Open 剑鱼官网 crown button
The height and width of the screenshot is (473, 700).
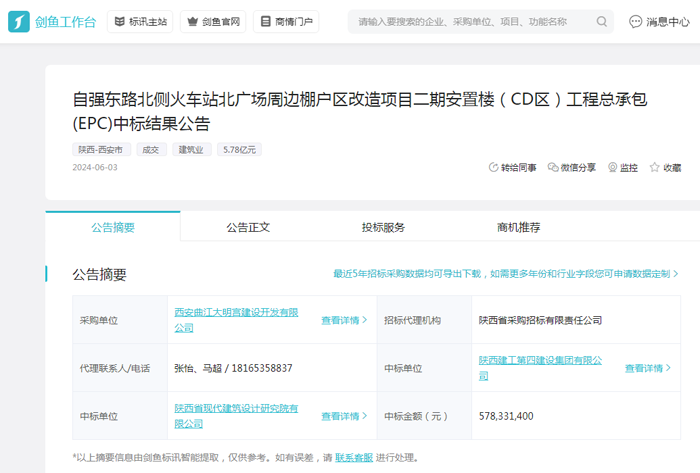click(x=212, y=21)
